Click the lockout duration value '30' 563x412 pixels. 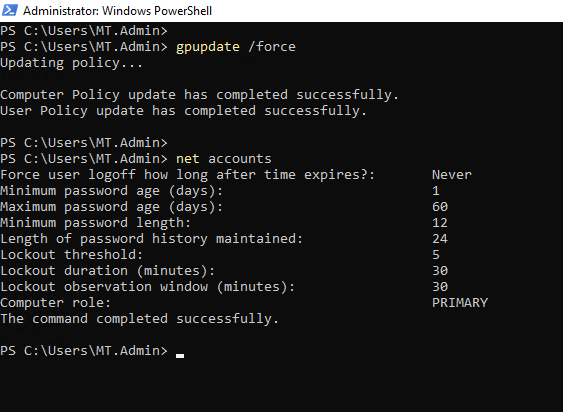(440, 270)
